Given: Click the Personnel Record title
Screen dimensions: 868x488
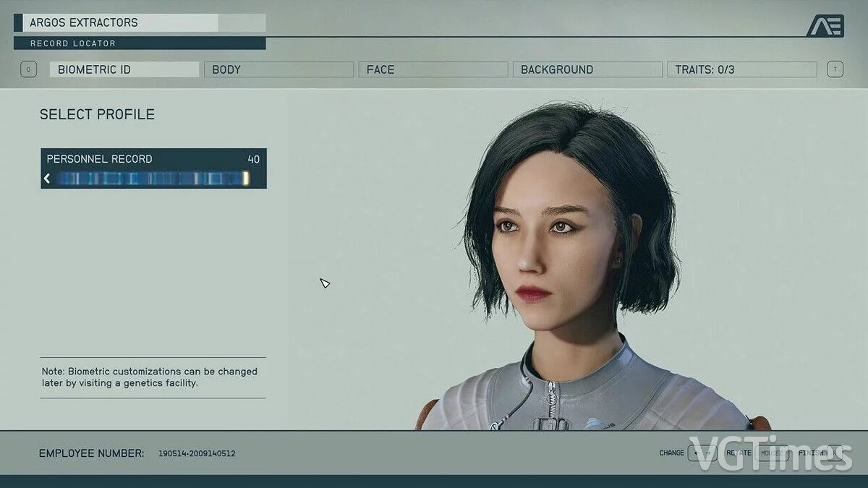Looking at the screenshot, I should pos(100,159).
